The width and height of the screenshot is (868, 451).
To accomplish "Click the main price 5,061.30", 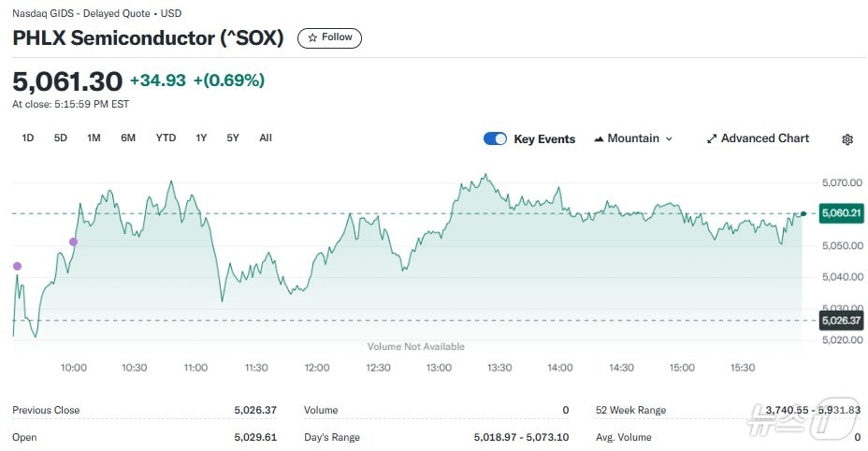I will tap(67, 81).
